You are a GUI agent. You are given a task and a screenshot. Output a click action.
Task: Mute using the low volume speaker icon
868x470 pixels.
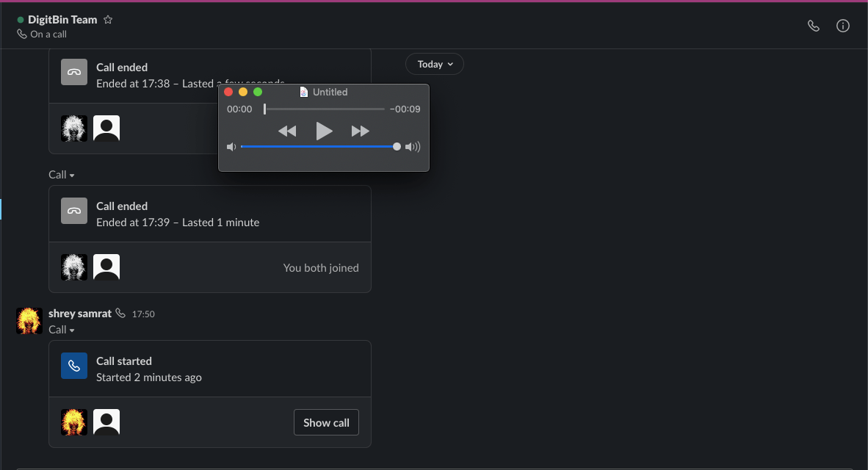[231, 147]
